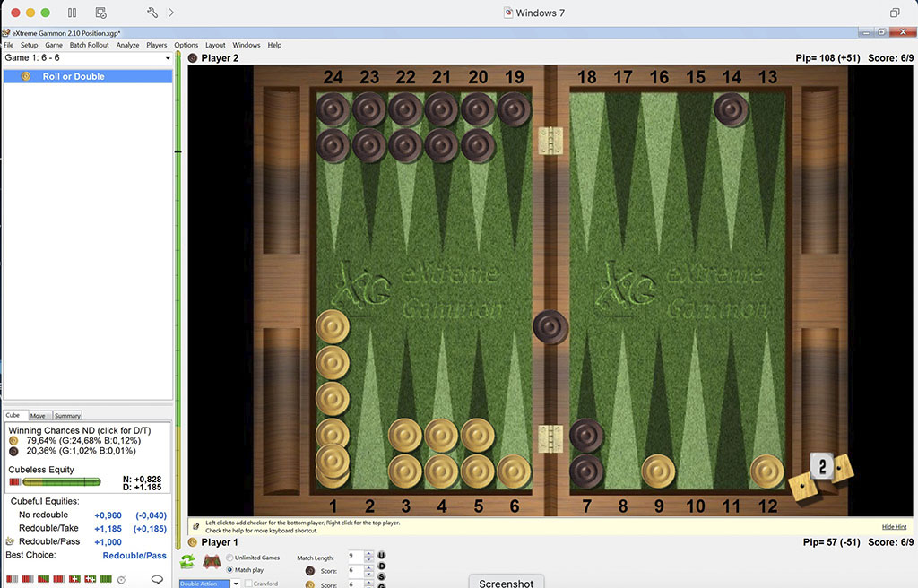Open the Batch Rollout menu

[89, 45]
